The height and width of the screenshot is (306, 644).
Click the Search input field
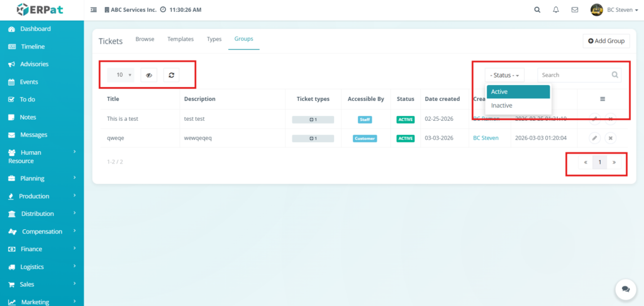574,75
